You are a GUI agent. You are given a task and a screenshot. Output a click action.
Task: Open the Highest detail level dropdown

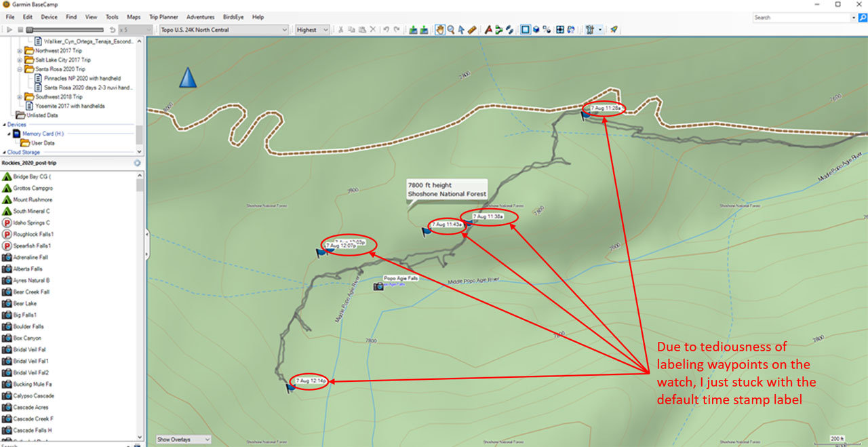click(x=313, y=30)
